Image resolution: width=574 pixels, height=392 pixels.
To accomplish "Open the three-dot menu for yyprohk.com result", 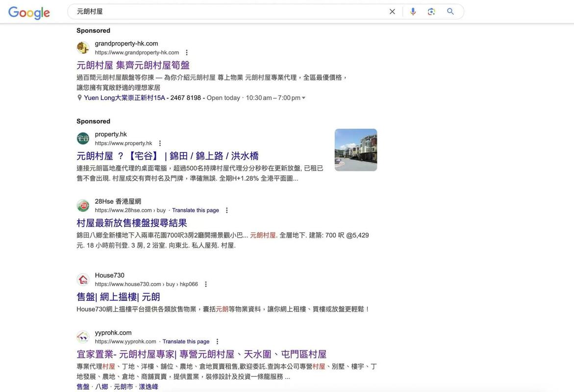I will [x=217, y=341].
